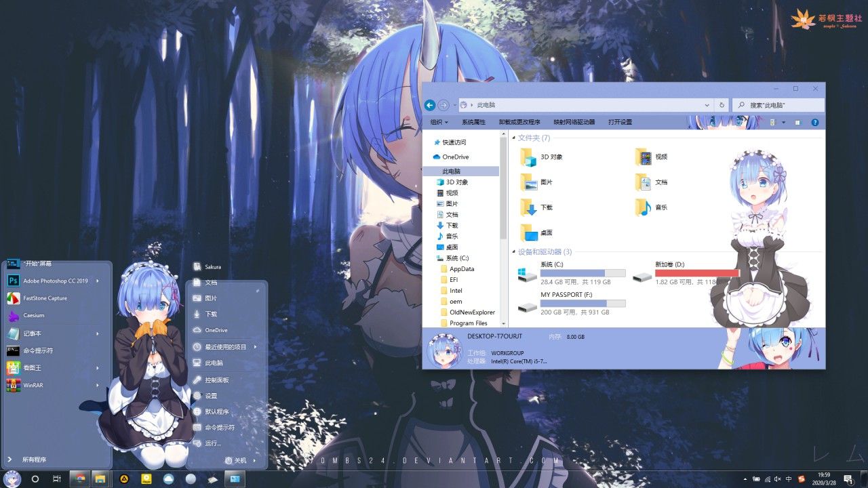Image resolution: width=868 pixels, height=488 pixels.
Task: Open the 3D 对象 folder icon
Action: 528,157
